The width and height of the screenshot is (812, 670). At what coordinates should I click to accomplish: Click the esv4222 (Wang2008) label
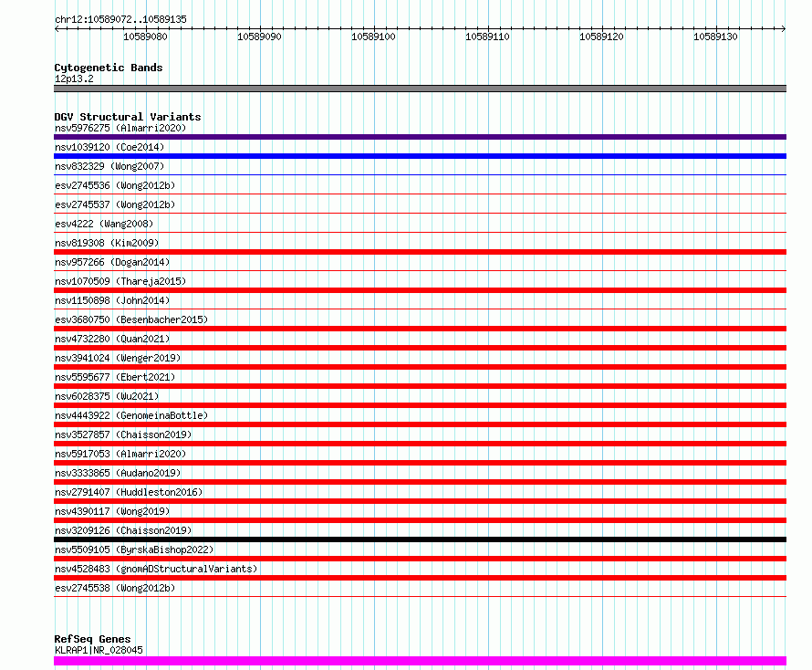tap(104, 224)
